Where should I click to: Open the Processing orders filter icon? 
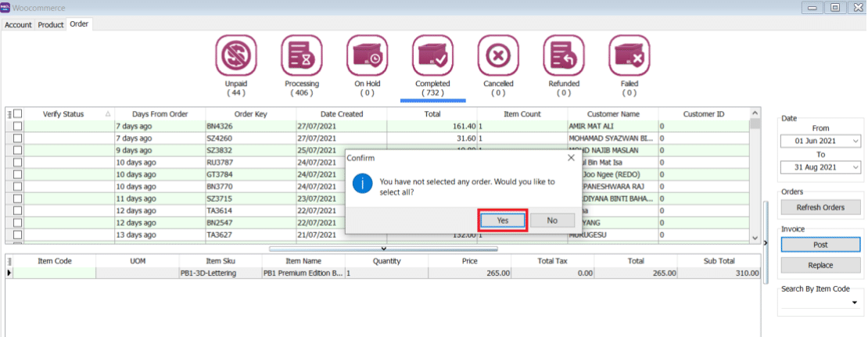(301, 56)
